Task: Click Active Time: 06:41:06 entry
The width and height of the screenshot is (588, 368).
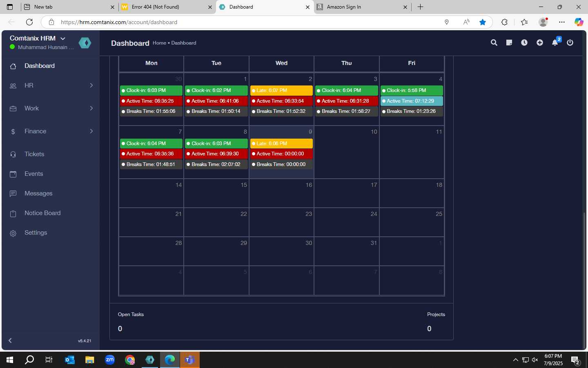Action: pos(216,101)
